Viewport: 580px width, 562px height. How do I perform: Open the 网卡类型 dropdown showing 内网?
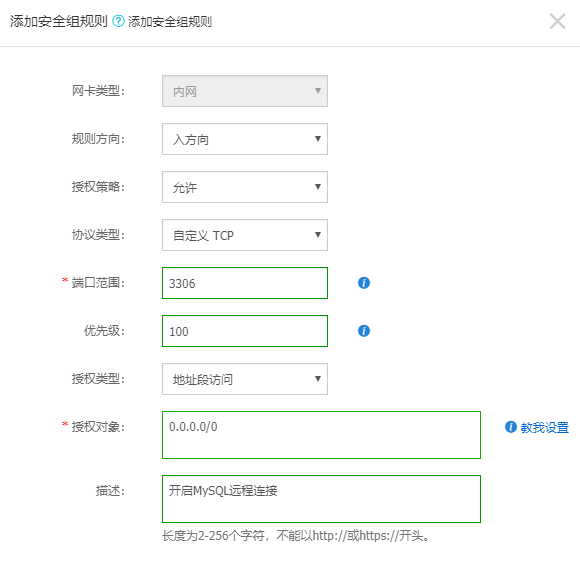[245, 91]
